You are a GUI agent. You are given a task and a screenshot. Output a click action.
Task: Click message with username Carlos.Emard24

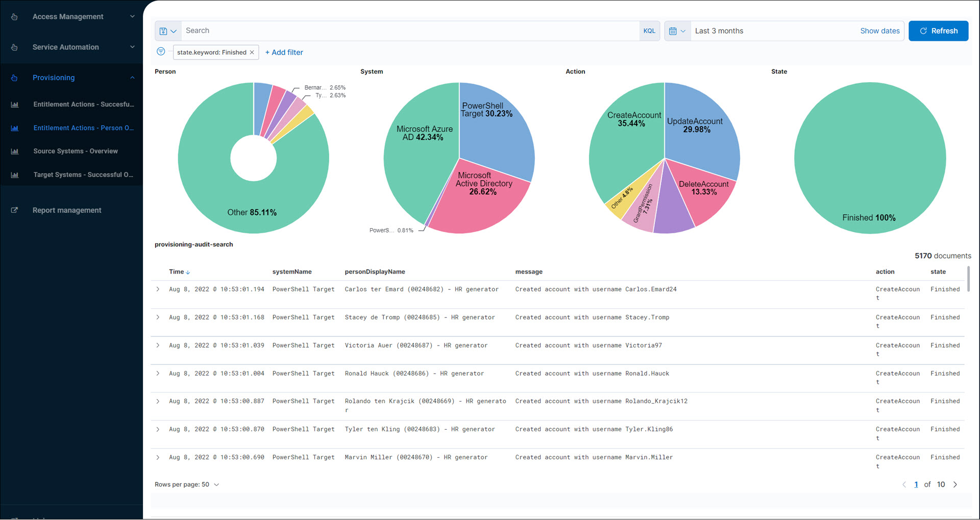[x=596, y=289]
